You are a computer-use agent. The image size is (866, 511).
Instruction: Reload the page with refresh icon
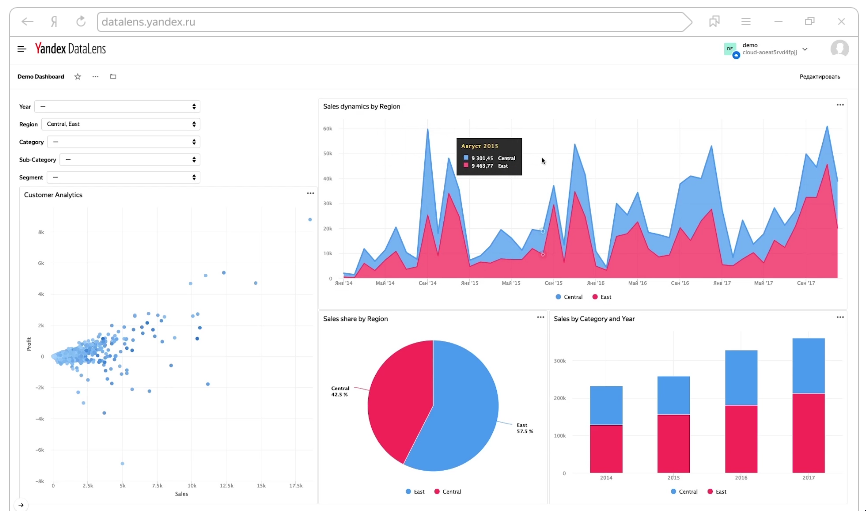pyautogui.click(x=81, y=22)
